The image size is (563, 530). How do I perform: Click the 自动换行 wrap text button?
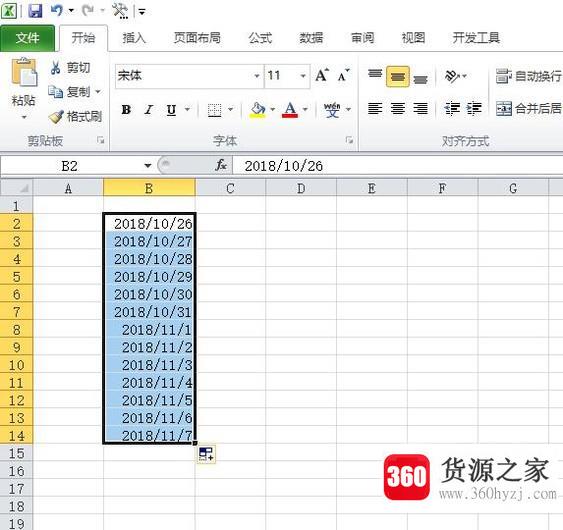point(529,76)
